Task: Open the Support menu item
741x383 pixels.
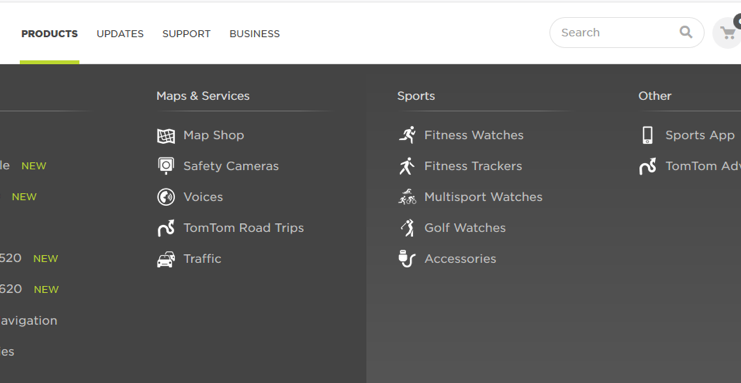Action: [x=186, y=34]
